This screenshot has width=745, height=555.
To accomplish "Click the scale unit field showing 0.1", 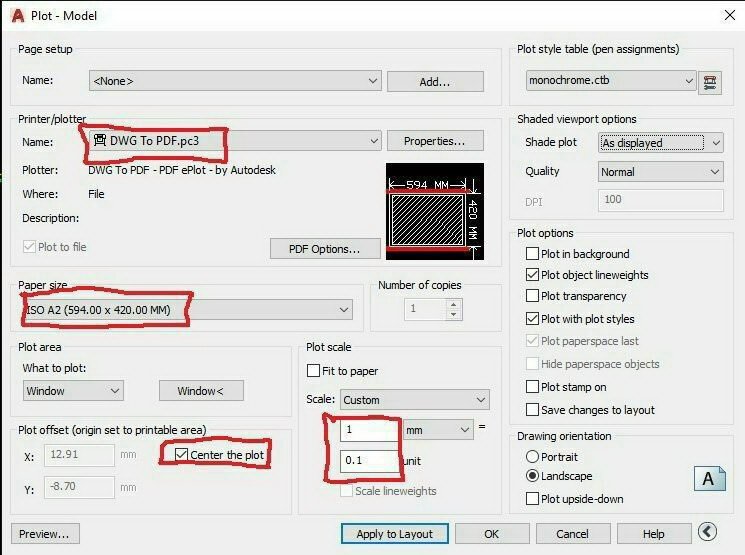I will (x=369, y=460).
